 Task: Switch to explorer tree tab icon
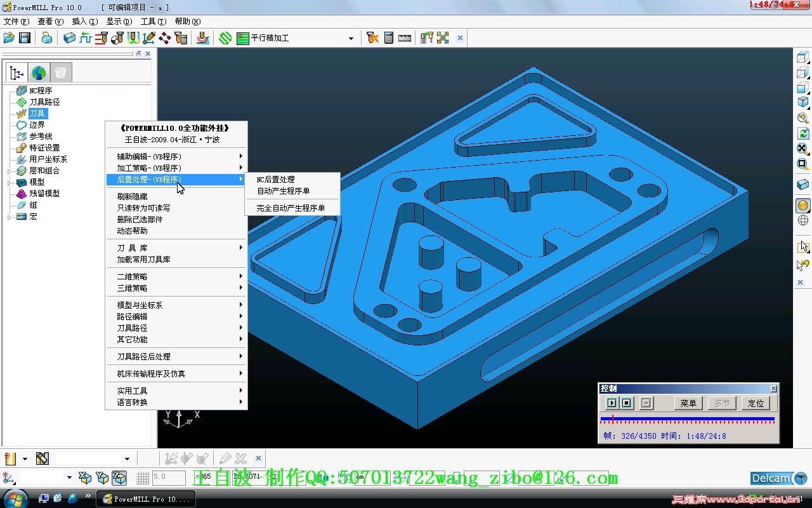16,72
